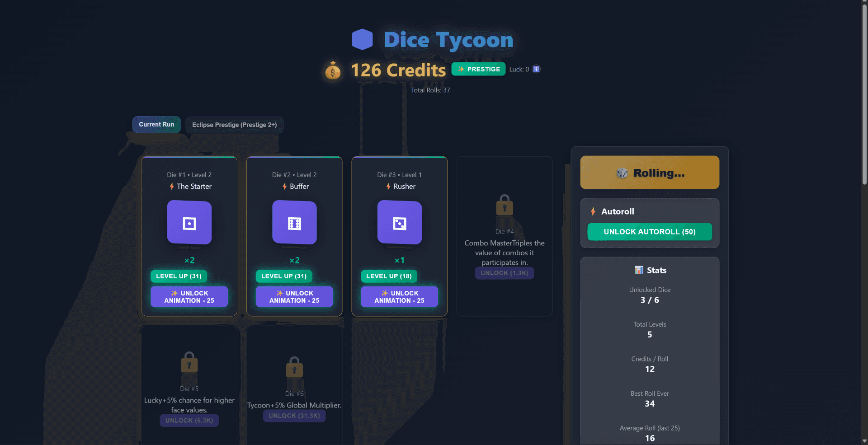Click the Autoroll lightning bolt icon
Viewport: 868px width, 445px height.
[593, 211]
